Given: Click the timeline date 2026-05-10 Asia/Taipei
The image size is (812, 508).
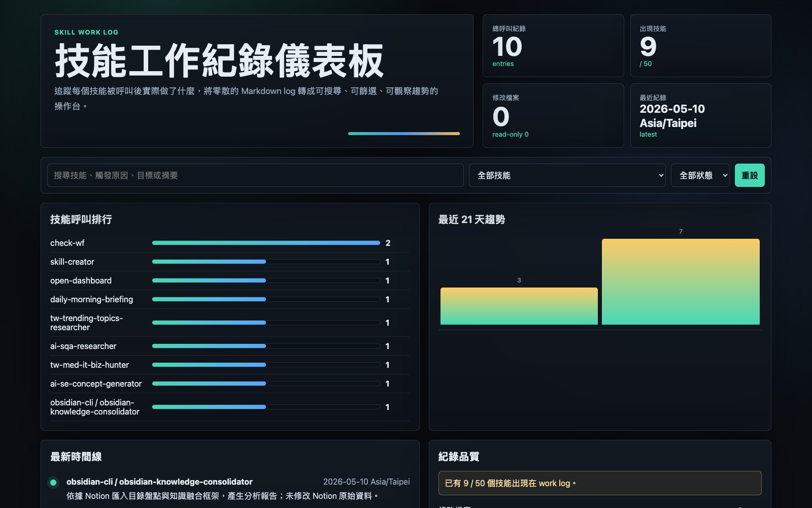Looking at the screenshot, I should (x=366, y=482).
